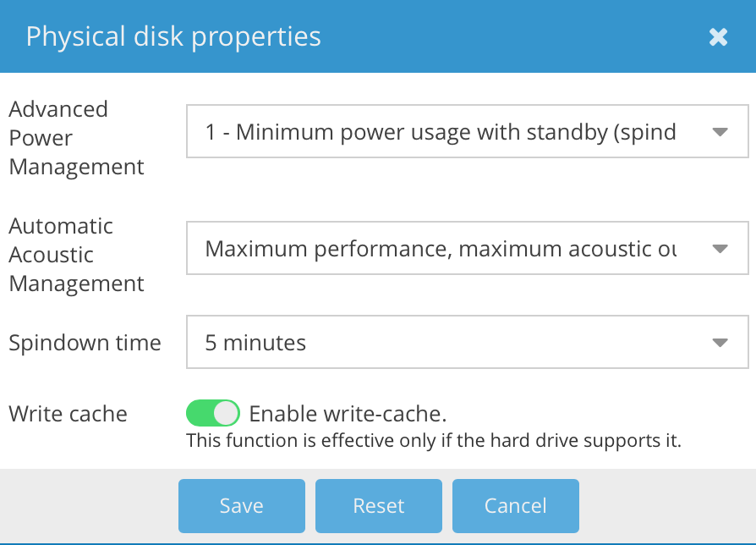The width and height of the screenshot is (756, 545).
Task: Click the "Advanced Power Management" field label
Action: [x=76, y=138]
